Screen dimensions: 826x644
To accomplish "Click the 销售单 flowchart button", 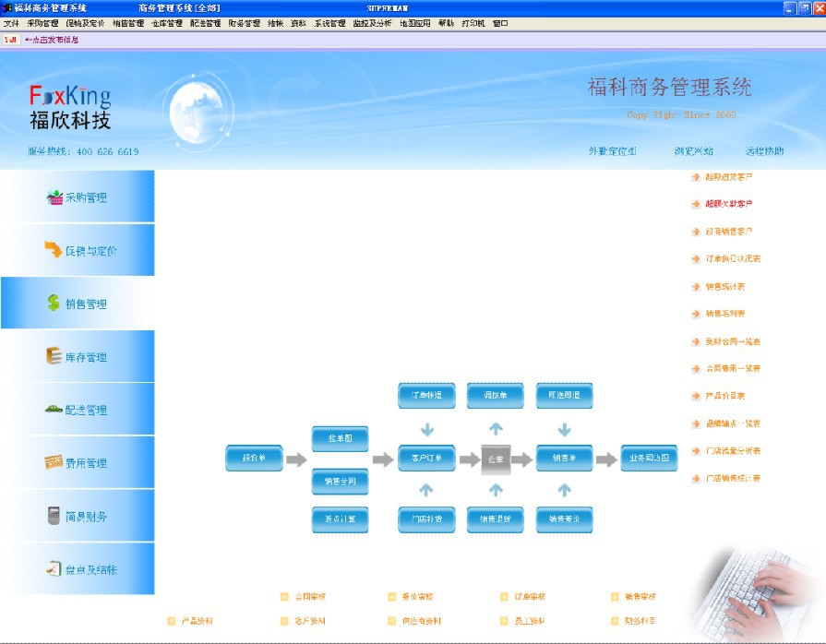I will [564, 459].
